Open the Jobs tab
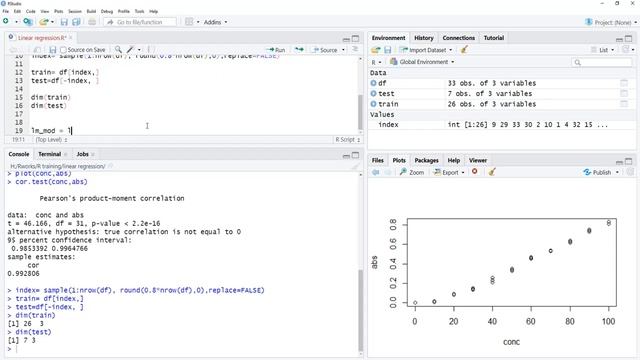 [82, 154]
